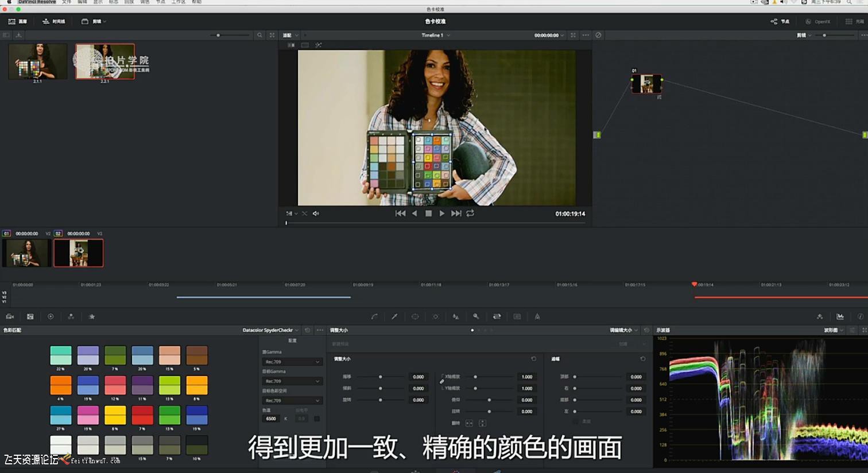Open color match options ellipsis menu
The image size is (868, 473).
pos(320,330)
